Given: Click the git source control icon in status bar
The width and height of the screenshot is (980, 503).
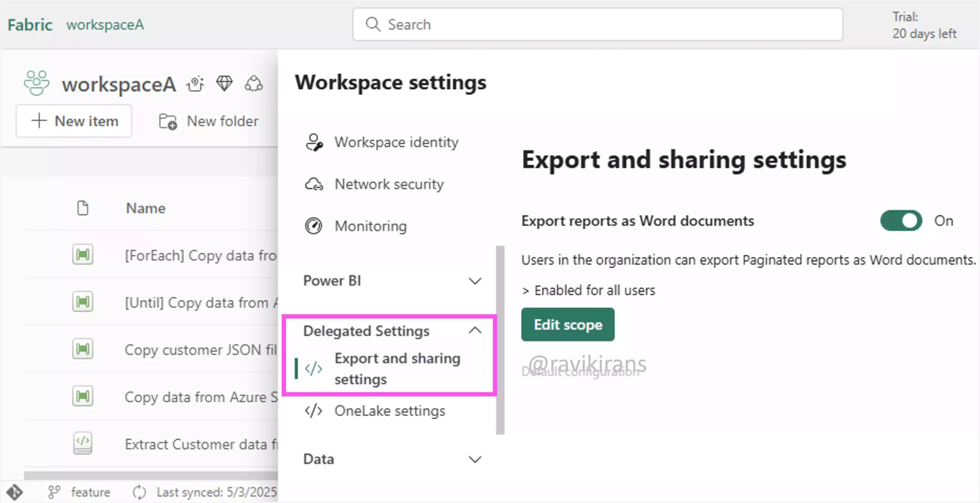Looking at the screenshot, I should click(15, 492).
